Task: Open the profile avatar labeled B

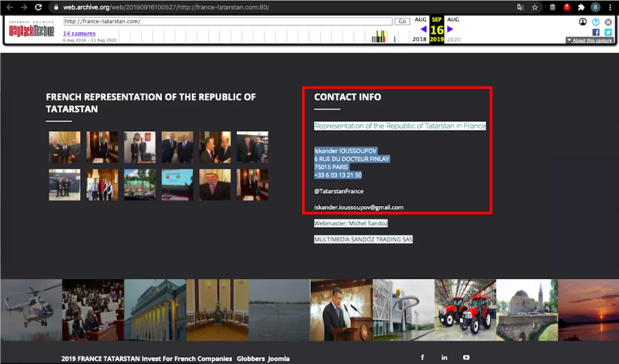Action: [x=595, y=7]
